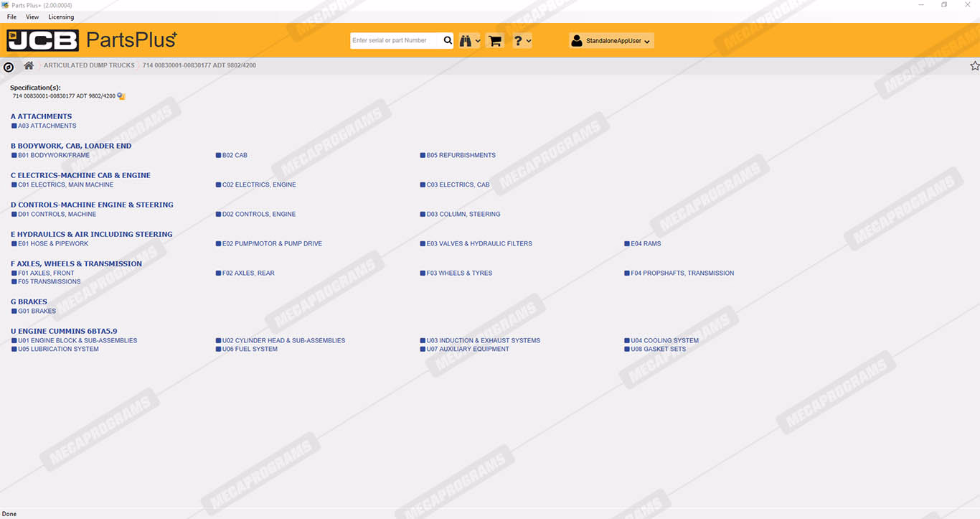The width and height of the screenshot is (980, 519).
Task: Open U02 Cylinder Head & Sub-Assemblies
Action: point(281,340)
